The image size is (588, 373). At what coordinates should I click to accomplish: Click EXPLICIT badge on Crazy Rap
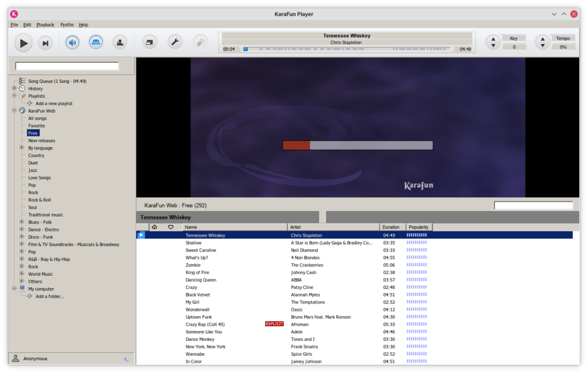[x=274, y=324]
